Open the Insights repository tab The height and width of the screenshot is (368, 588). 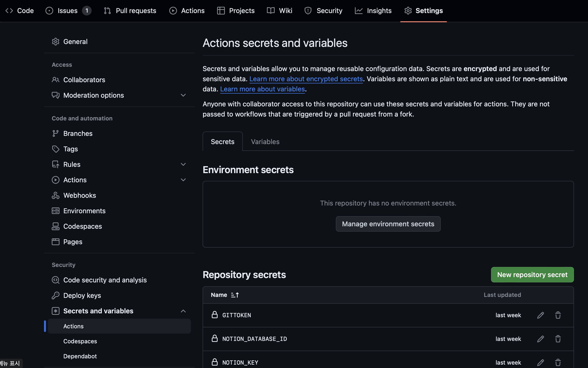point(373,11)
